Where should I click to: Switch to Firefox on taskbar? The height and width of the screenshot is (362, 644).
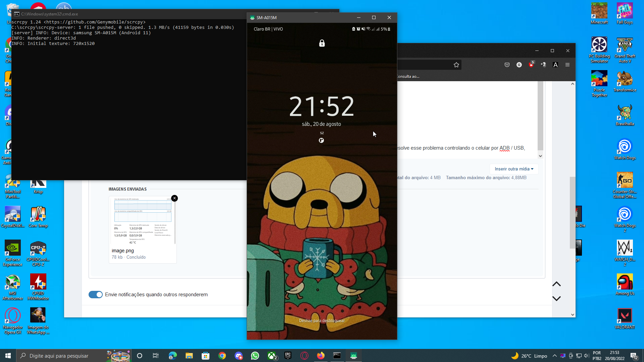[321, 356]
